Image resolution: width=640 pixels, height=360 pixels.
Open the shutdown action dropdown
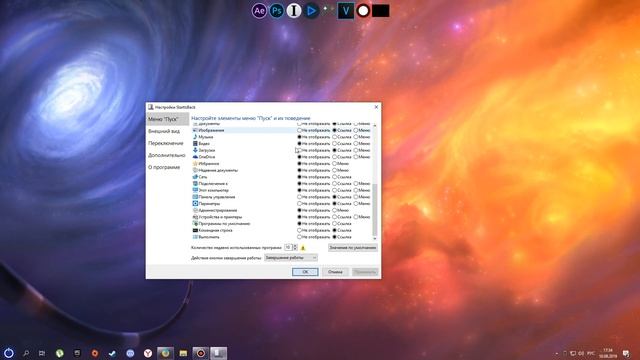pos(291,258)
